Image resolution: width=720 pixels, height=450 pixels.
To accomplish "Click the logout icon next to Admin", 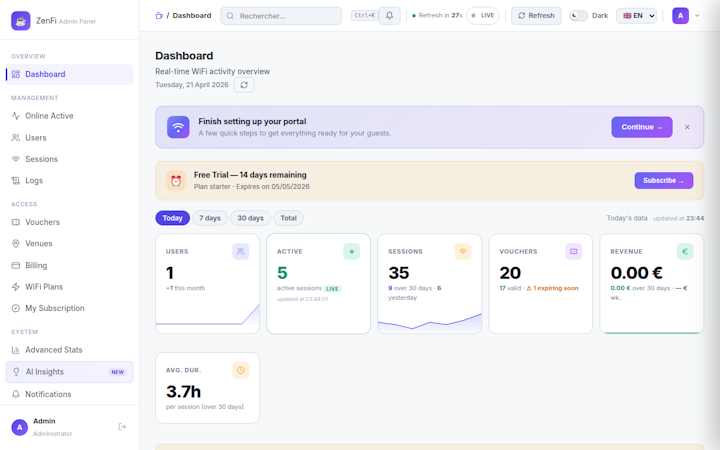I will click(x=122, y=427).
